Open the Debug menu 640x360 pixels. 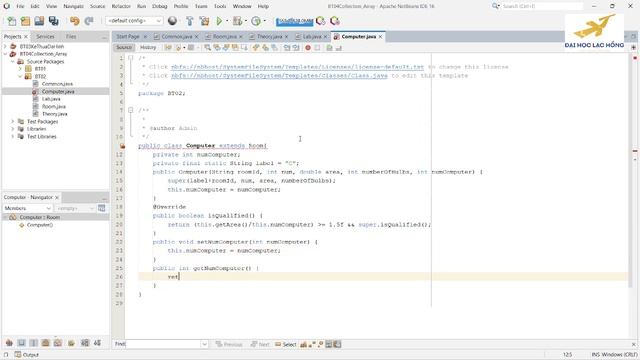click(x=159, y=7)
